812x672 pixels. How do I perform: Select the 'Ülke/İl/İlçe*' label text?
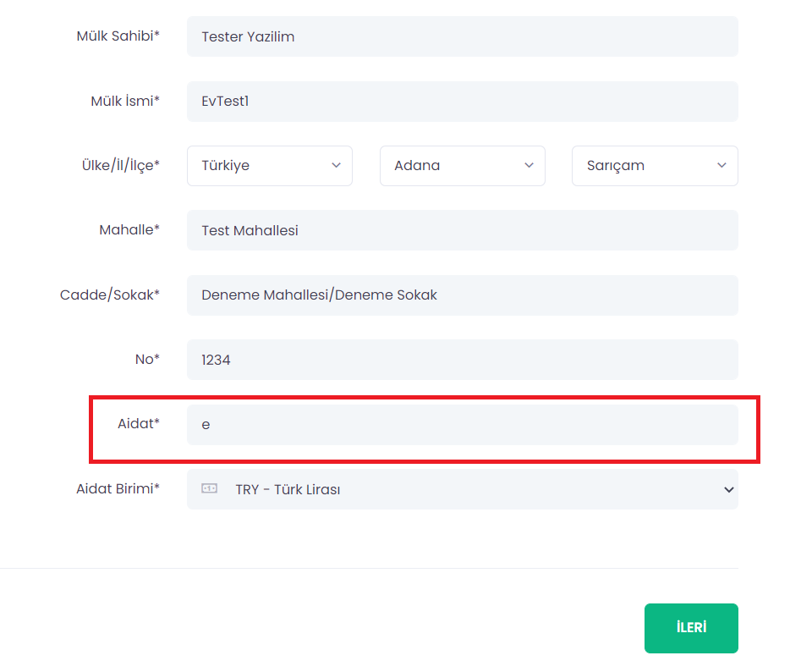click(114, 165)
